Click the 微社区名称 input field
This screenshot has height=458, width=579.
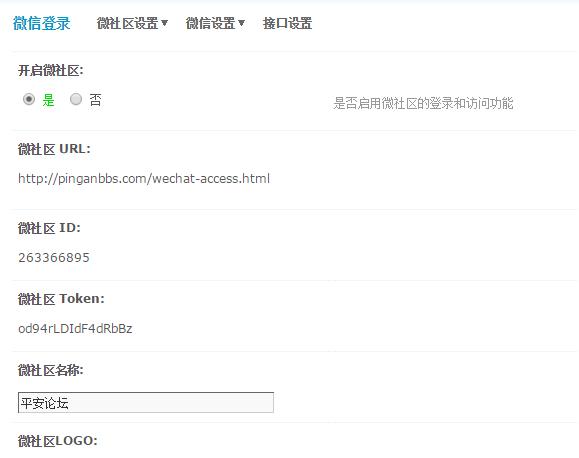click(x=146, y=403)
